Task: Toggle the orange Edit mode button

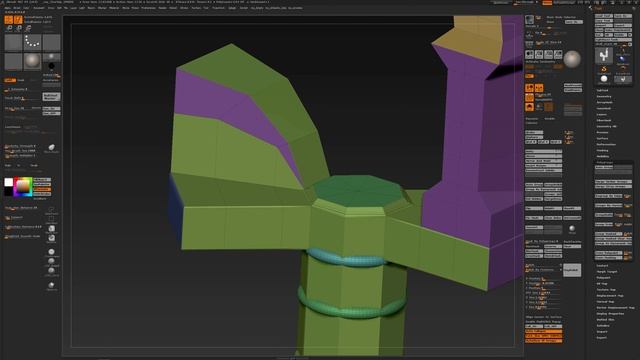Action: [x=9, y=20]
